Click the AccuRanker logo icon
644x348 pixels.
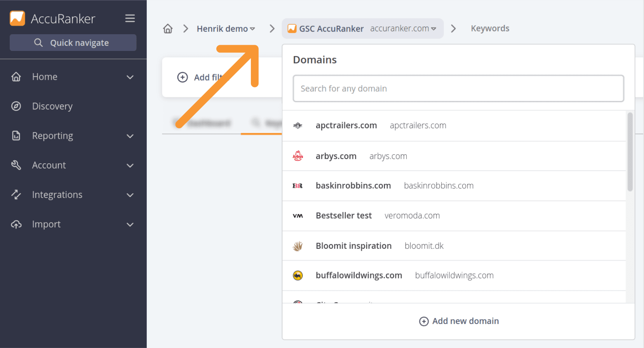point(17,18)
